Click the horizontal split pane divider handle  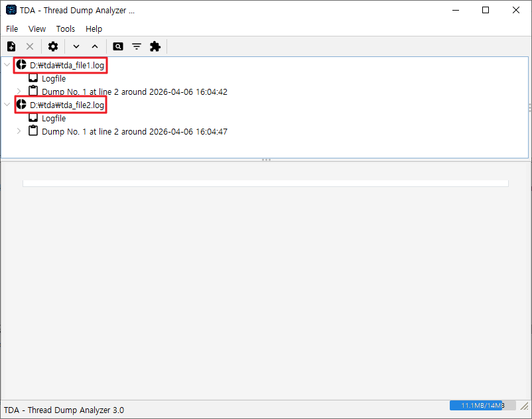click(x=266, y=160)
